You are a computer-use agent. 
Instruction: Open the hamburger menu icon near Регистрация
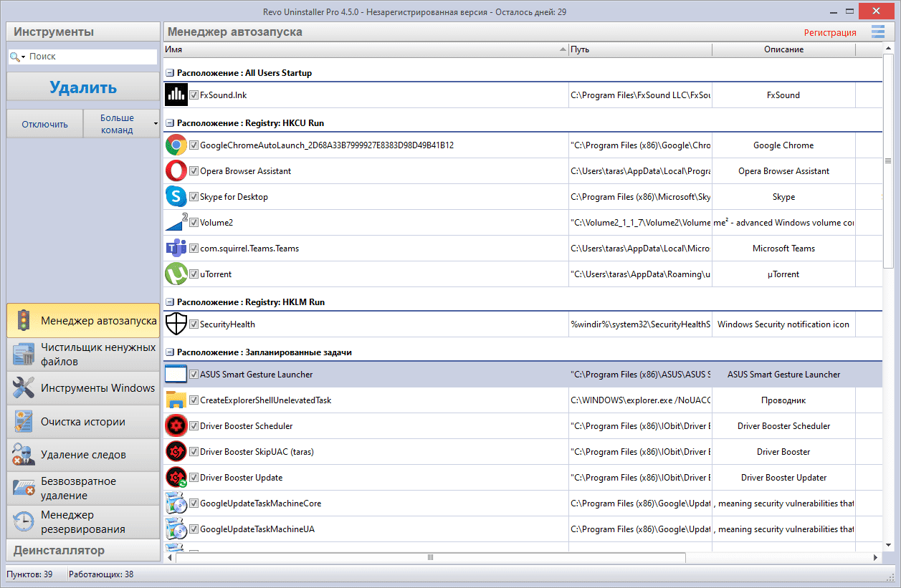point(877,32)
